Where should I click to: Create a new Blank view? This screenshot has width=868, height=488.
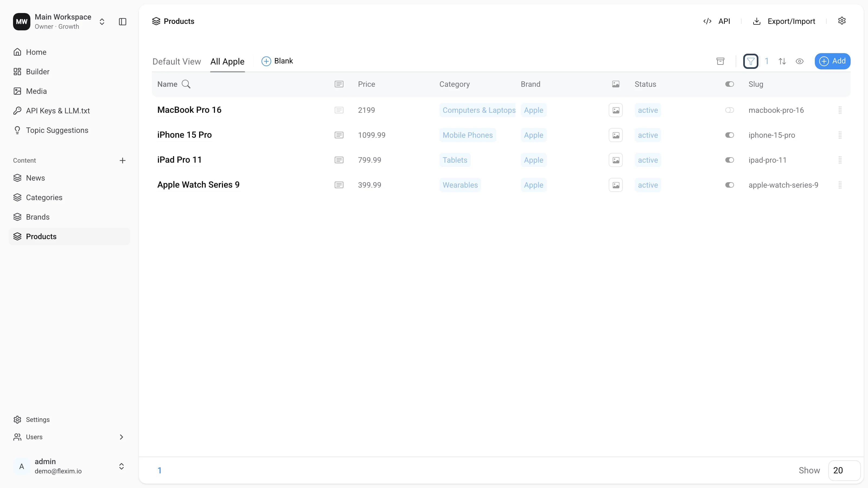[x=277, y=61]
